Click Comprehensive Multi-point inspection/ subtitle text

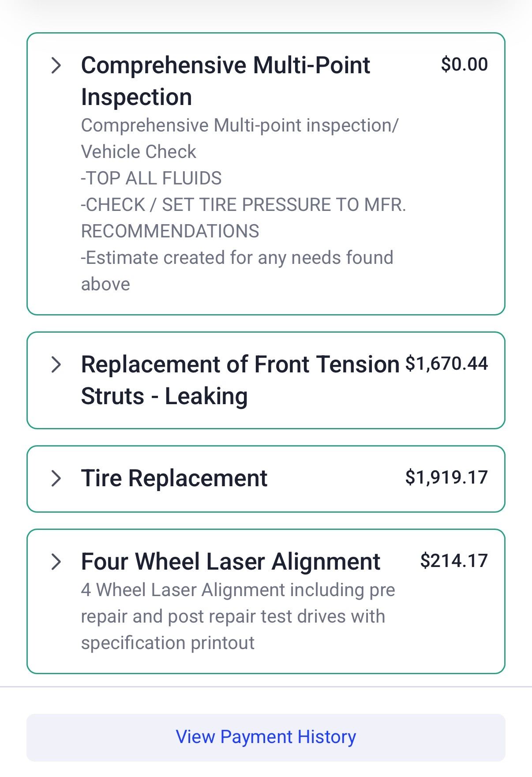tap(240, 125)
